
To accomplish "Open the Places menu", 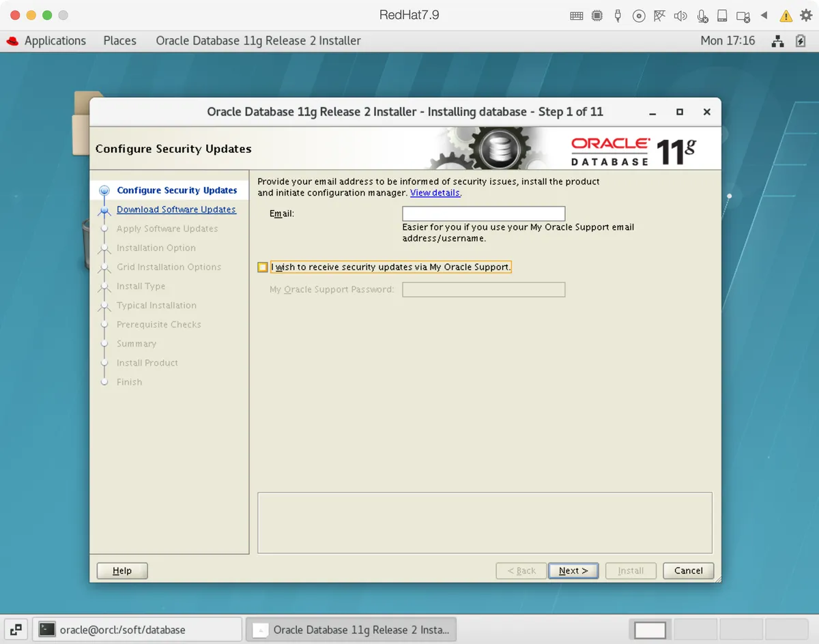I will [119, 41].
